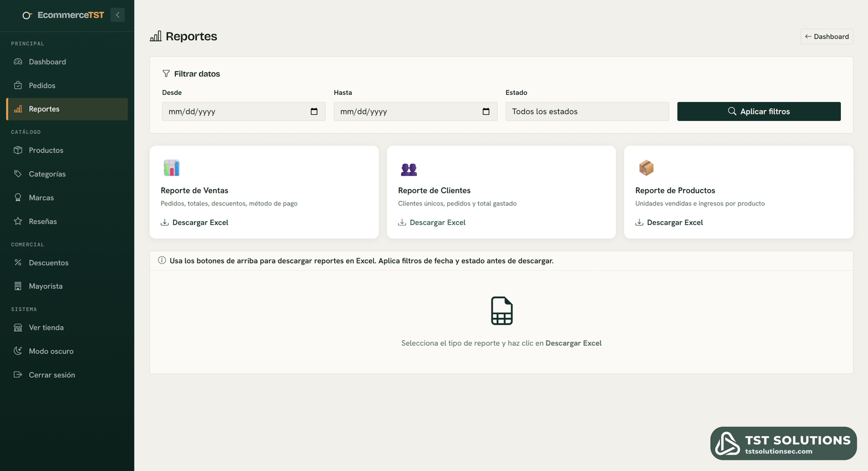Click the info icon beside usage hint
The image size is (868, 471).
(x=162, y=260)
